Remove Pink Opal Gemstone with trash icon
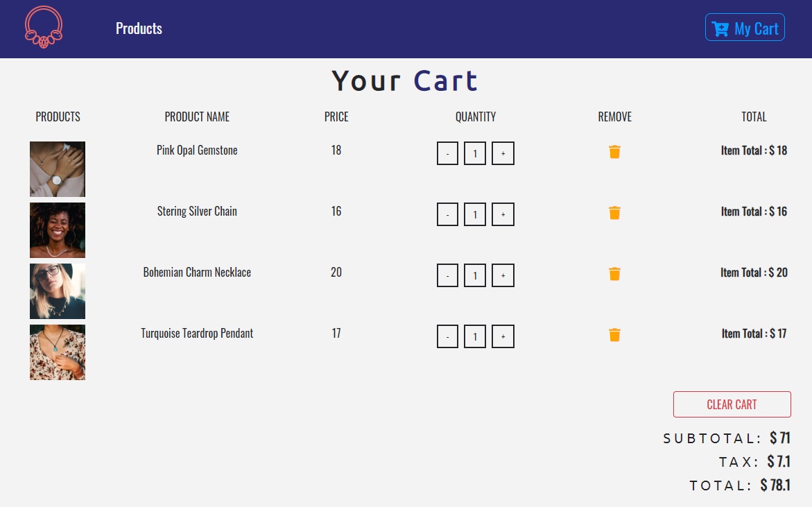The width and height of the screenshot is (812, 507). click(614, 152)
